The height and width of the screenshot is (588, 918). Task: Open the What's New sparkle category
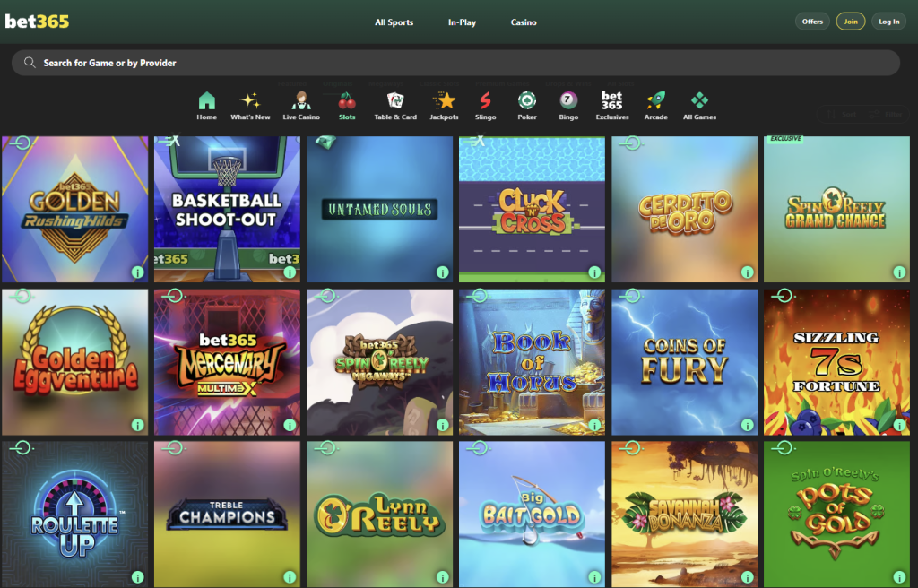[250, 106]
